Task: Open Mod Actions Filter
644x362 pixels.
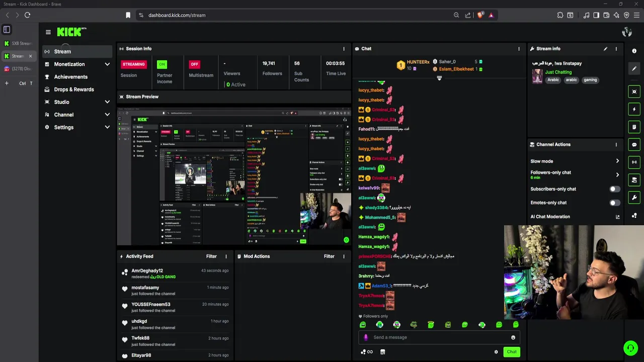Action: [x=329, y=256]
